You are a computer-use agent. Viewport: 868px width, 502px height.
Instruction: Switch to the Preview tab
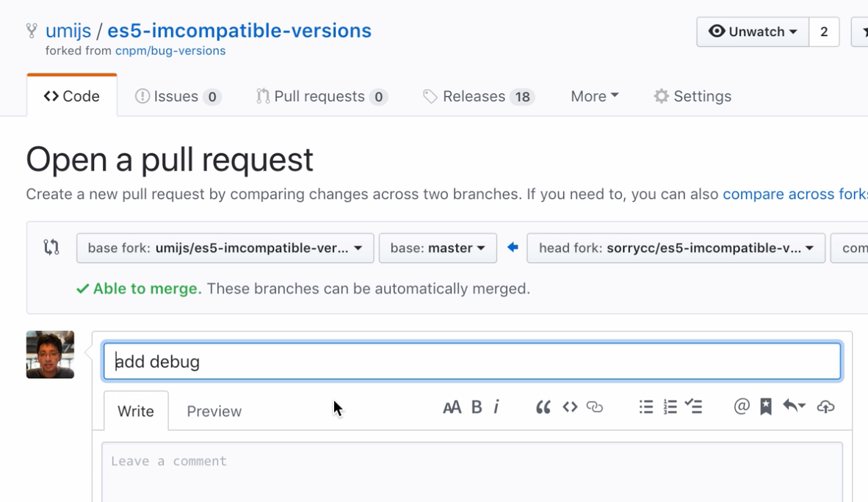click(214, 411)
